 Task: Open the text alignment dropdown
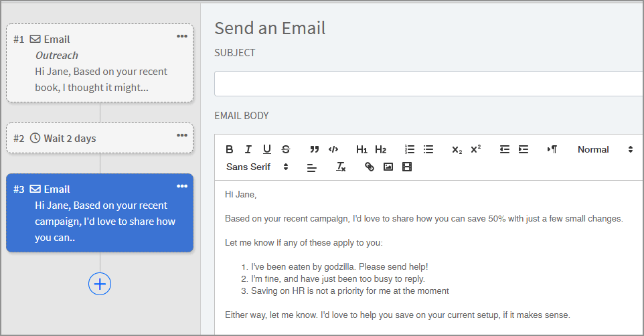tap(312, 167)
